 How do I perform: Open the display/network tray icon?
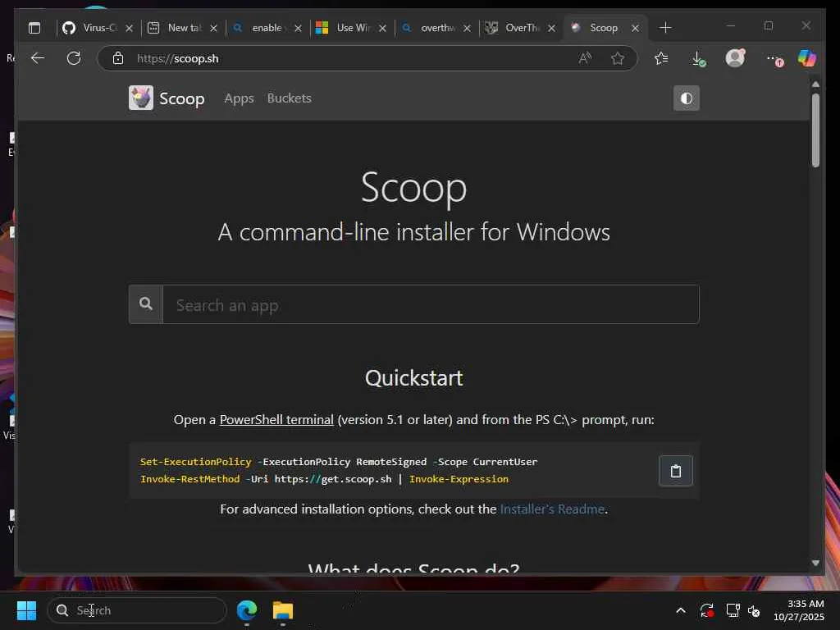pyautogui.click(x=733, y=610)
